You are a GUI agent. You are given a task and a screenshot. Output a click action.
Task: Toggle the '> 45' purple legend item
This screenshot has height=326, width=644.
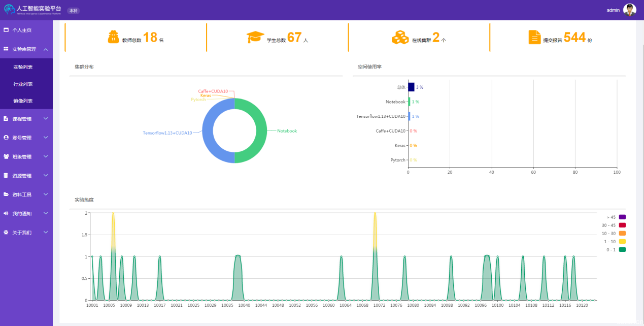click(622, 217)
